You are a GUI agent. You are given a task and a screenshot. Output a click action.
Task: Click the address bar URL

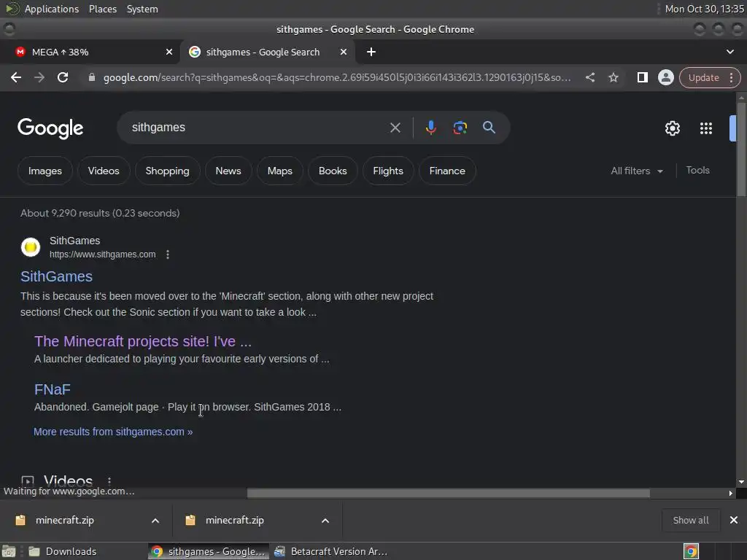click(337, 77)
